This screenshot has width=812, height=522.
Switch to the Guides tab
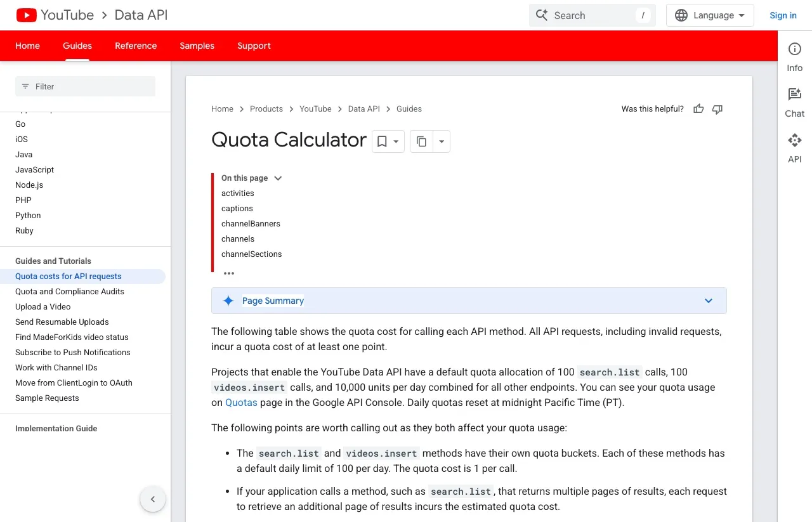77,46
